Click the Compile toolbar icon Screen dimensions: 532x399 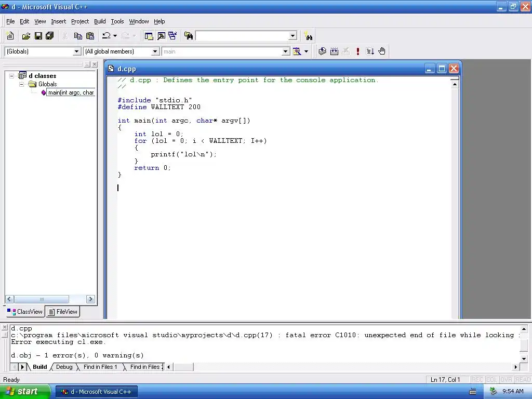click(322, 51)
